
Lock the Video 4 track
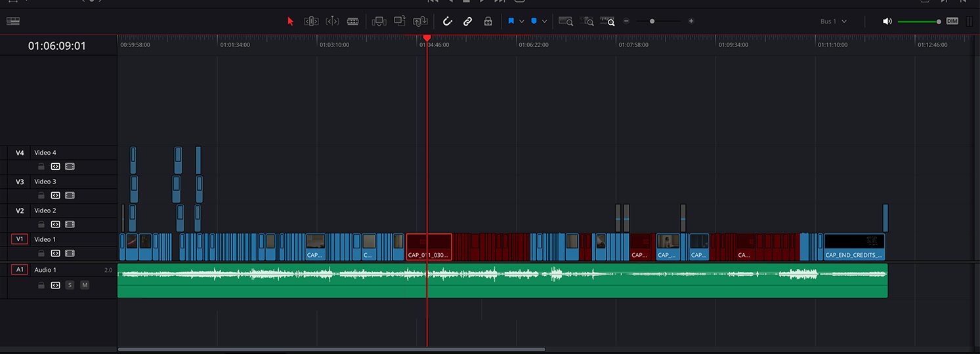click(41, 167)
